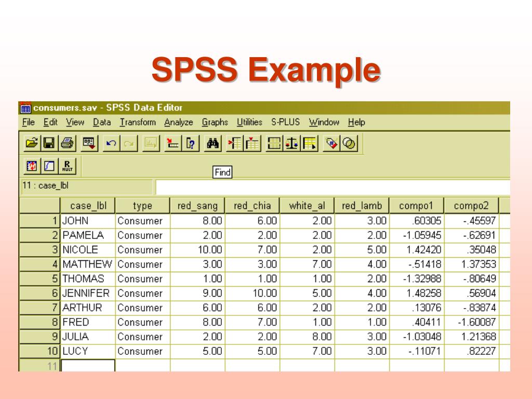Image resolution: width=532 pixels, height=399 pixels.
Task: Select the type column header
Action: (142, 206)
